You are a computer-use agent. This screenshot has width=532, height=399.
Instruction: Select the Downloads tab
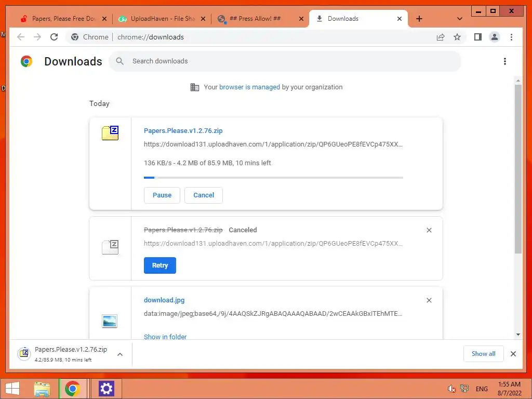[x=358, y=19]
